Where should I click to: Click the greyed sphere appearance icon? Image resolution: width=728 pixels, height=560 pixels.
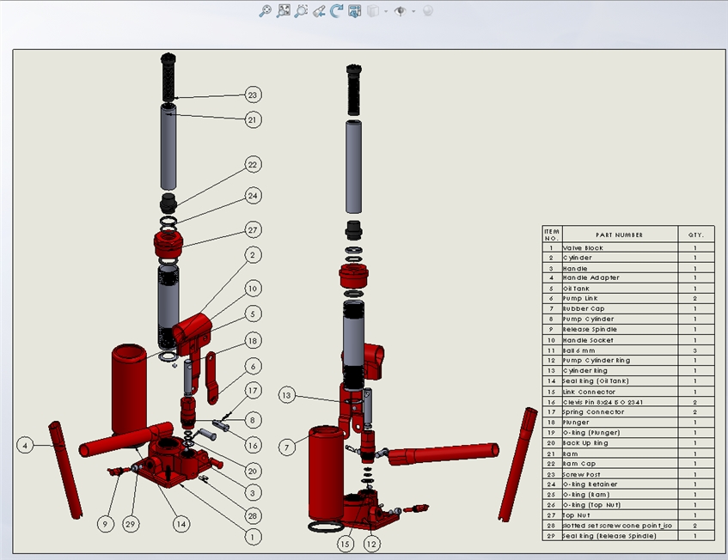(x=428, y=10)
